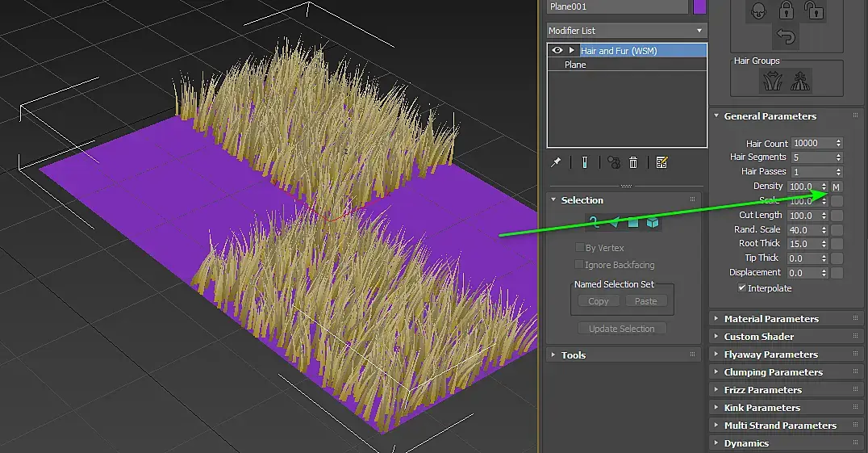Viewport: 868px width, 453px height.
Task: Open the Modifier List dropdown
Action: click(x=626, y=31)
